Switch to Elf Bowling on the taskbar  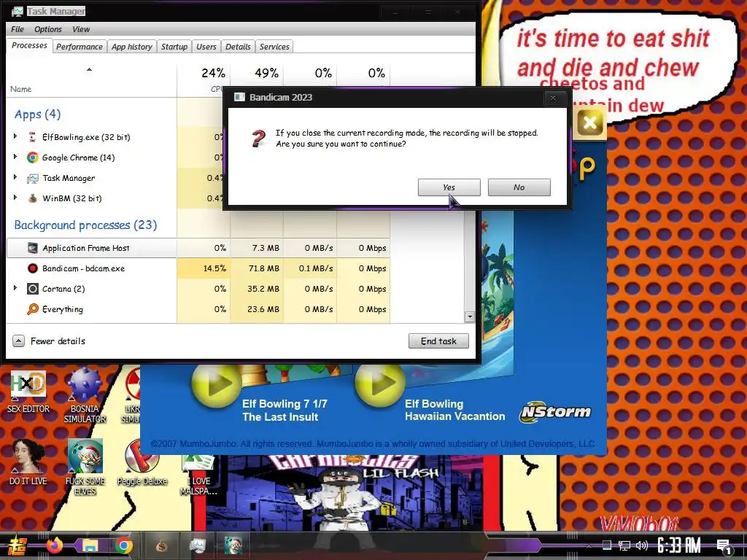(x=233, y=545)
